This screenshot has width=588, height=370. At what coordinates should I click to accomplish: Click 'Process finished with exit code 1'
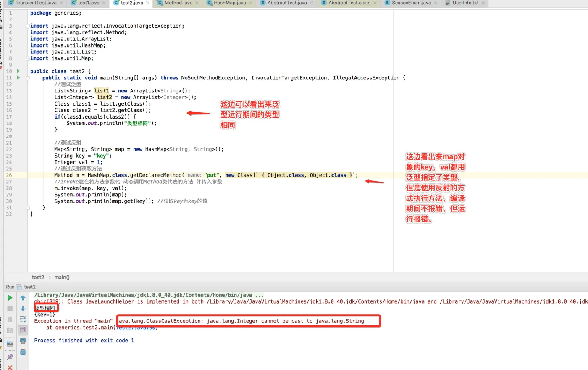point(84,341)
